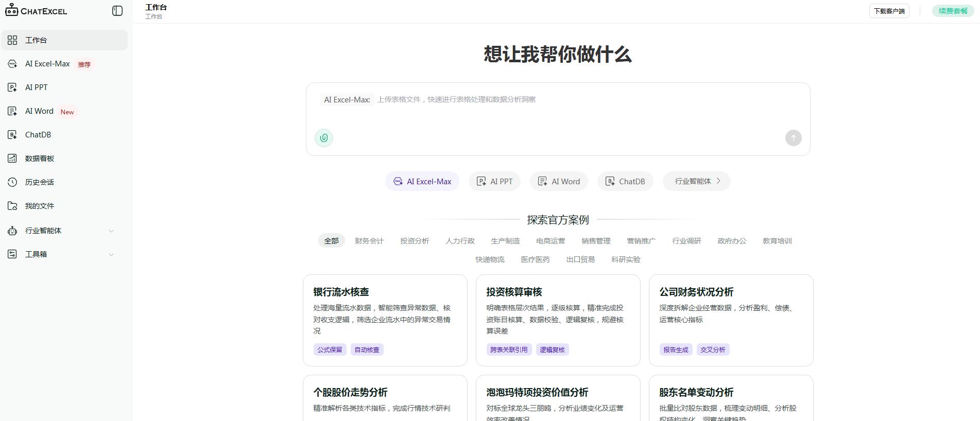The width and height of the screenshot is (980, 421).
Task: Click the ChatExcel robot logo icon
Action: [x=11, y=10]
